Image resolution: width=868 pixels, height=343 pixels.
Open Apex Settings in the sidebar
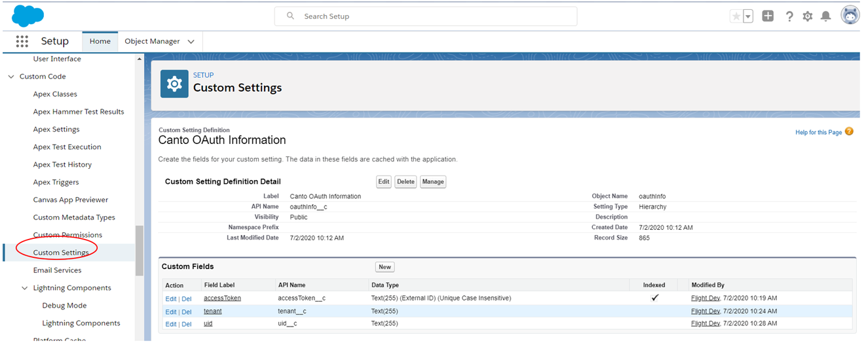[x=56, y=130]
